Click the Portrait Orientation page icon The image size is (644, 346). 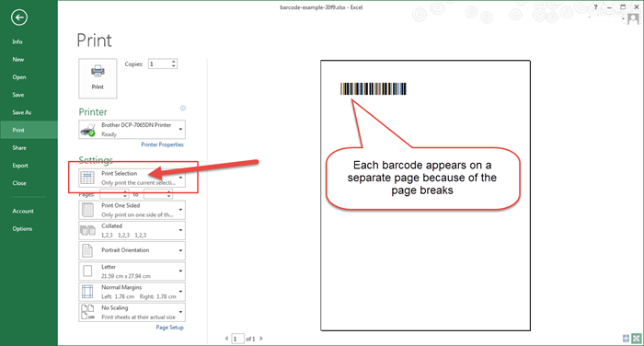click(x=87, y=250)
